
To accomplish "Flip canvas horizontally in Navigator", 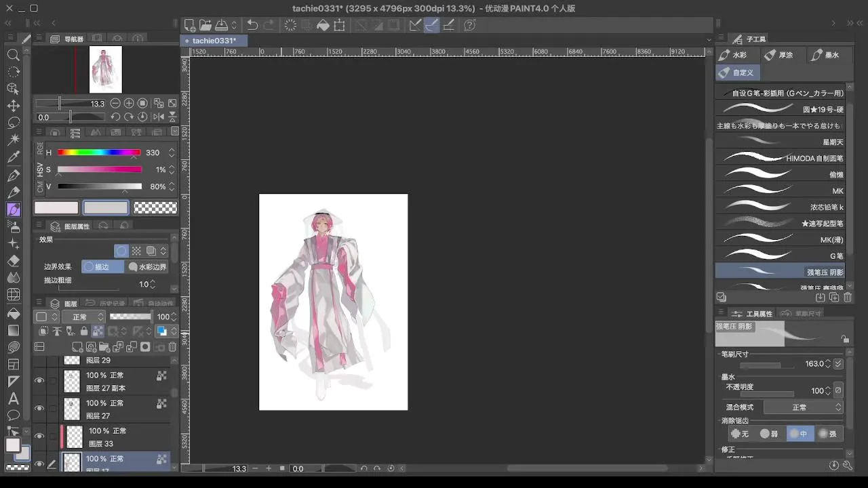I will coord(158,117).
